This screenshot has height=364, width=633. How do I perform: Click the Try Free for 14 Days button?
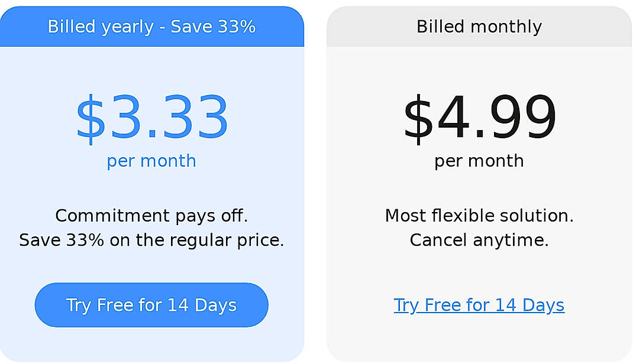click(151, 305)
